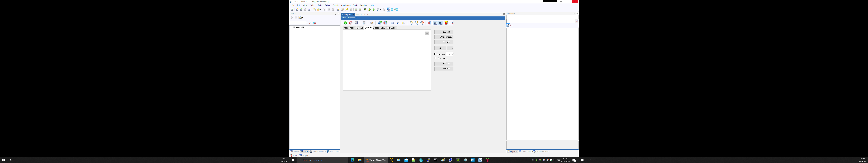Click the Microsoft Edge taskbar icon

[x=352, y=160]
